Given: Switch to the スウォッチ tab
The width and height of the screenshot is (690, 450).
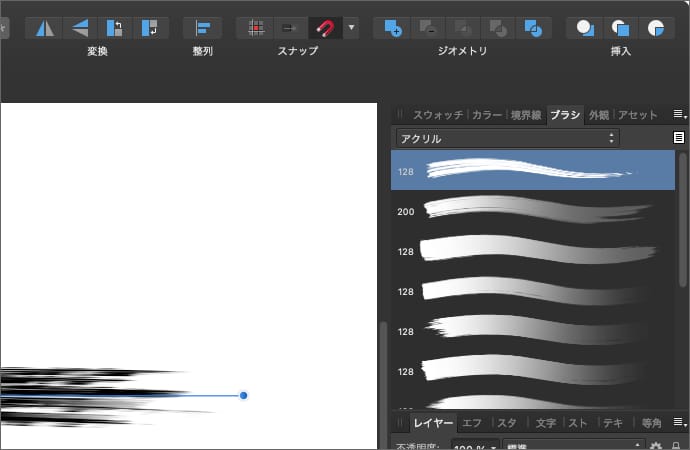Looking at the screenshot, I should click(x=436, y=115).
